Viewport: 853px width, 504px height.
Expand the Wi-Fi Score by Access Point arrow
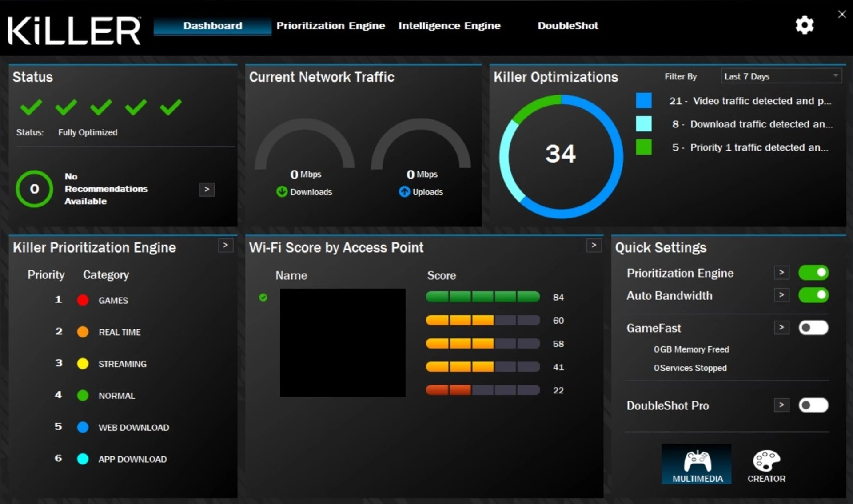(x=594, y=245)
